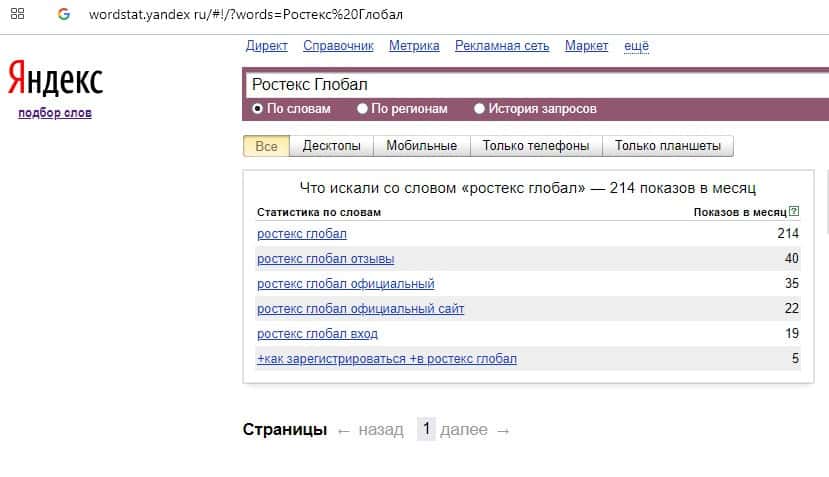Click the ростекс глобал отзывы keyword link
Screen dimensions: 829x477
click(x=325, y=259)
